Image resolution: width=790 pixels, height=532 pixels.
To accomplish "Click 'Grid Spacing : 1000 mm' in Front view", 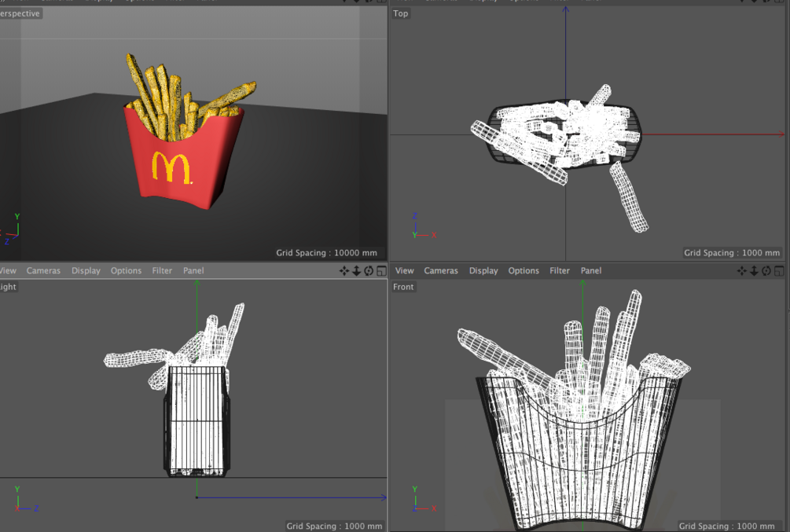I will point(726,526).
